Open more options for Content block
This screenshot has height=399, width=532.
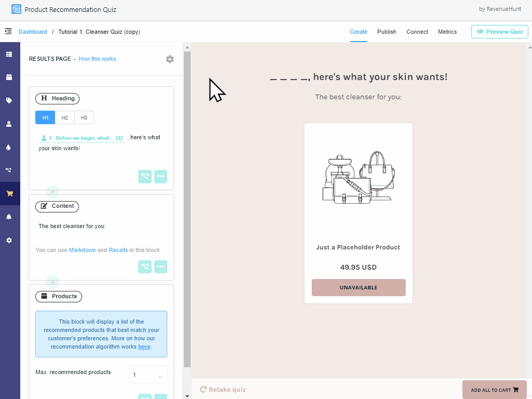tap(161, 267)
